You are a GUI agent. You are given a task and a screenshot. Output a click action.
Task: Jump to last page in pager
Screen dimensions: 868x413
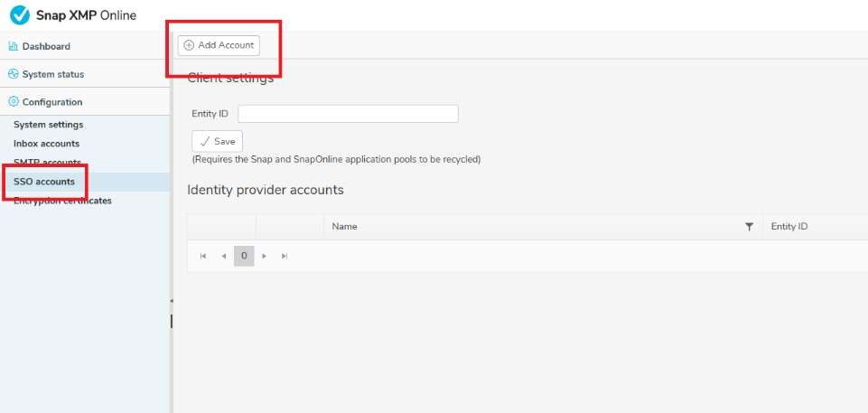285,256
